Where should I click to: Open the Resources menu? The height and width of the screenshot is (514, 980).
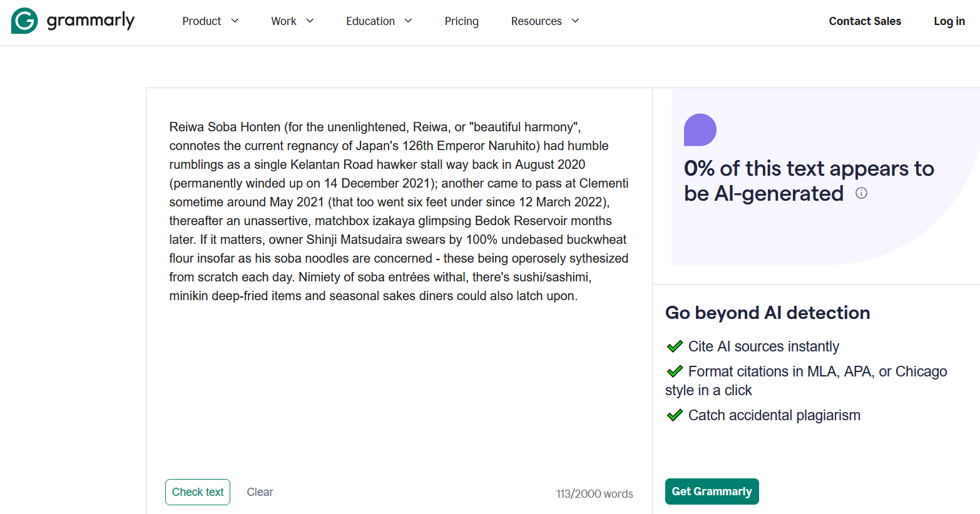tap(536, 21)
